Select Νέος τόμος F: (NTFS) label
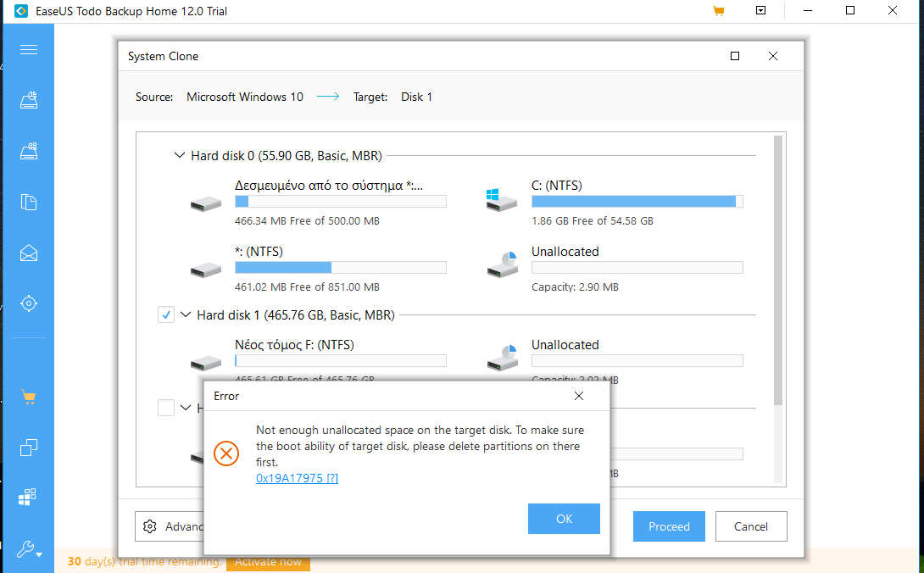The image size is (924, 573). tap(294, 345)
